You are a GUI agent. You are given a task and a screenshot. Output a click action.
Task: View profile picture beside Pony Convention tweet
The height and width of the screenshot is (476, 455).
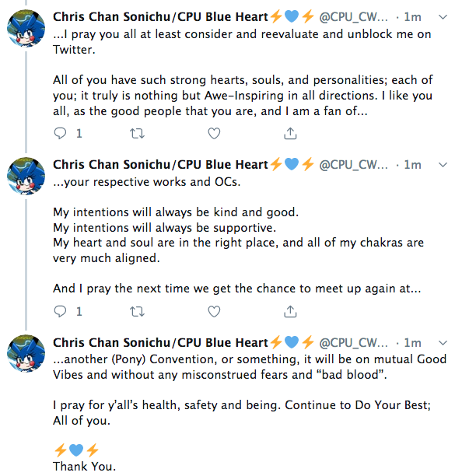(x=26, y=354)
